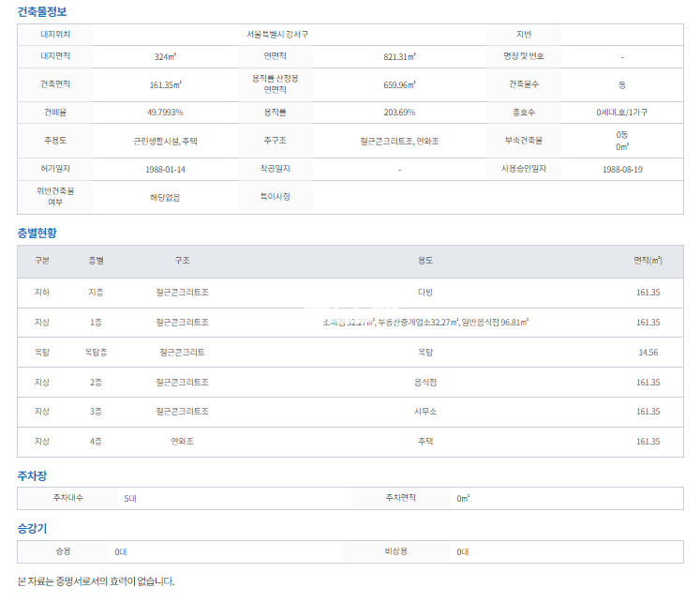Click the 허가일자 date 1988-01-14

coord(165,170)
